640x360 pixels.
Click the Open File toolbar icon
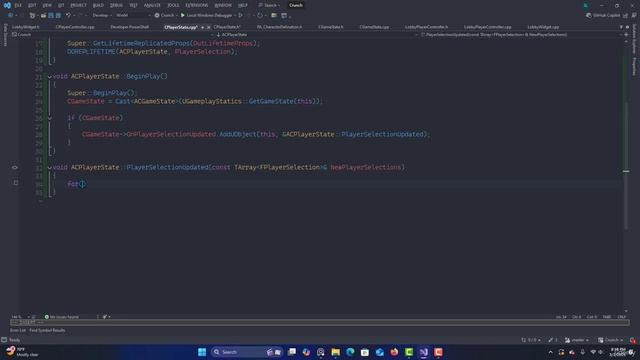tap(43, 15)
